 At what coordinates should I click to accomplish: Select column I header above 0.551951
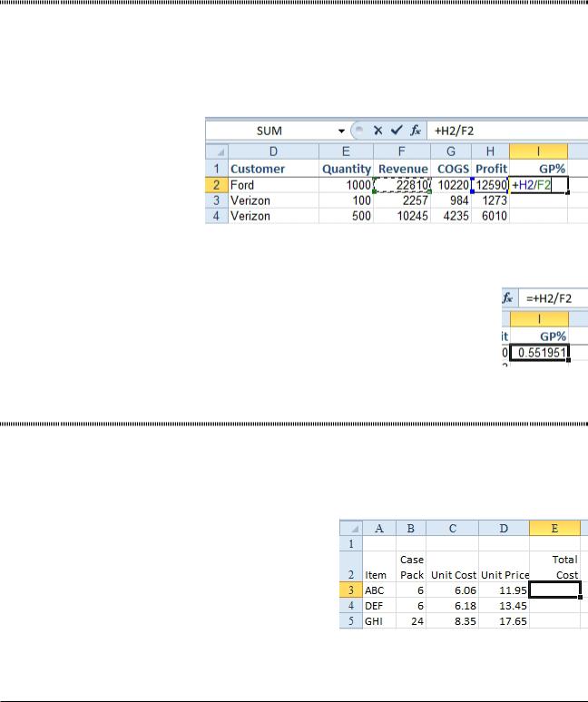click(539, 319)
